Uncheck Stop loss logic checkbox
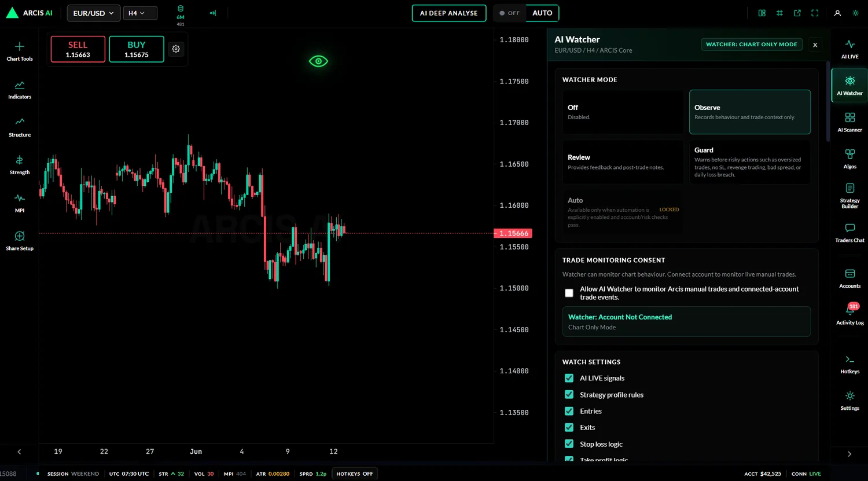Screen dimensions: 868x481 (x=569, y=444)
